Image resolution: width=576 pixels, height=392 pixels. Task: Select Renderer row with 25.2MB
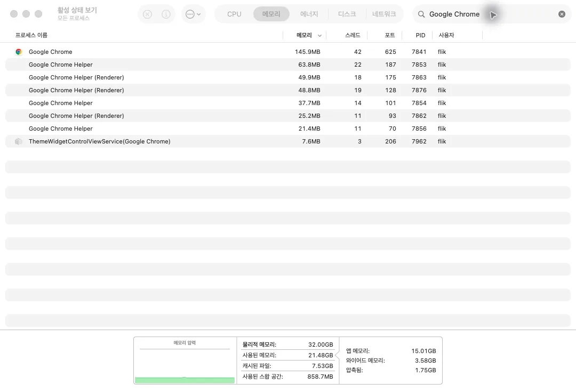pos(288,116)
